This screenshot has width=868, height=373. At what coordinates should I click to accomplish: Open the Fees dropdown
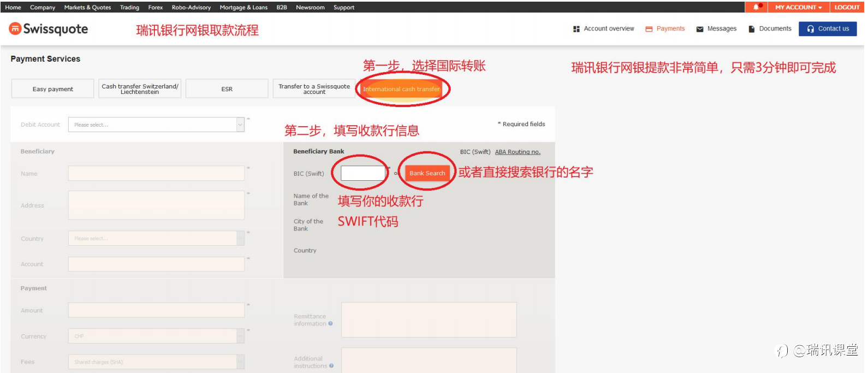tap(156, 362)
